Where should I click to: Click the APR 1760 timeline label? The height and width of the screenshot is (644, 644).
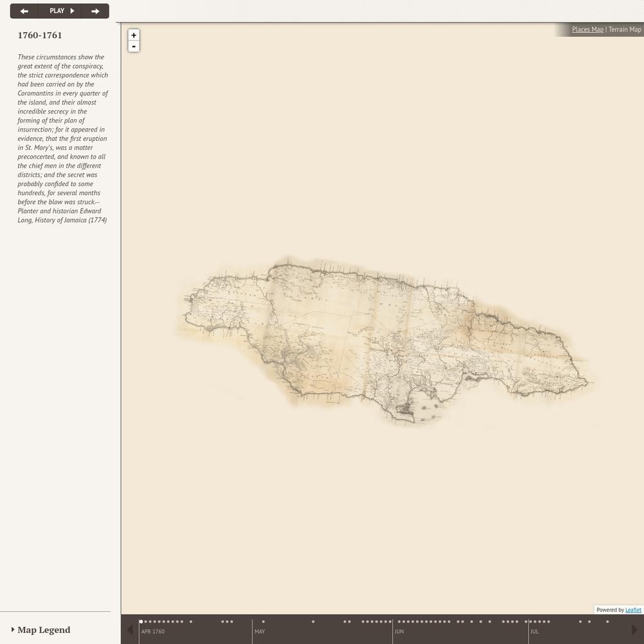click(153, 631)
